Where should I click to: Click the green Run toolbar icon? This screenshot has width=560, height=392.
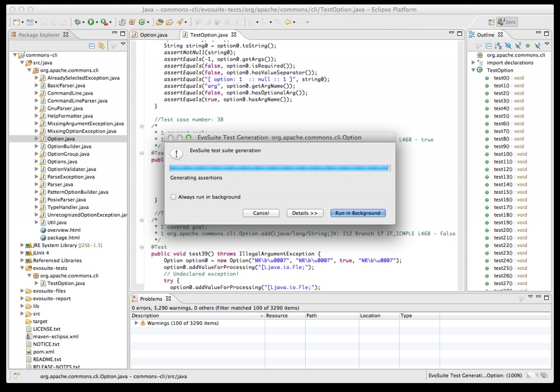coord(90,22)
